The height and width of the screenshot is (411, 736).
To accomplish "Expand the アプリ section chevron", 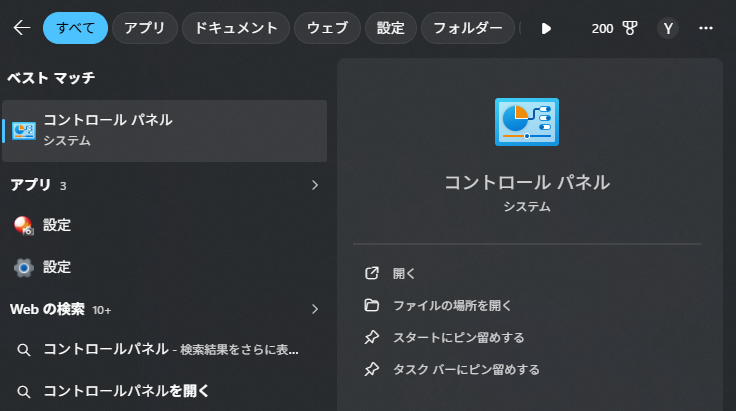I will pos(315,185).
